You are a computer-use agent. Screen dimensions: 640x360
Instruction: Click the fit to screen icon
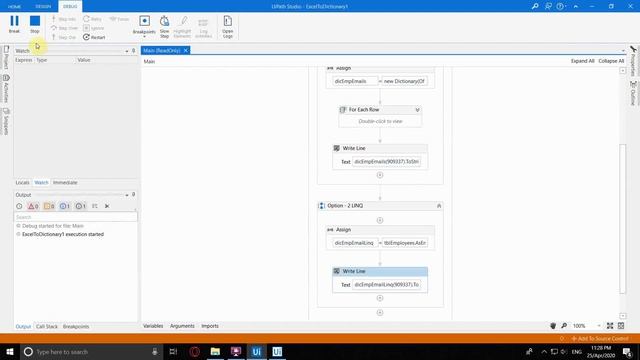click(610, 326)
